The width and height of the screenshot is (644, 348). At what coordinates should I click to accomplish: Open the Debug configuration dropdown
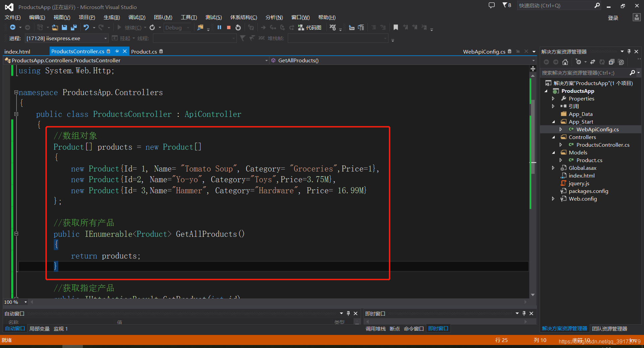point(177,27)
